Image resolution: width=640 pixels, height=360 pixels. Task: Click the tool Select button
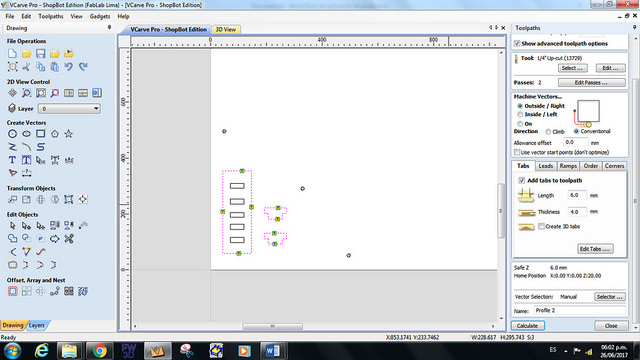(x=573, y=68)
